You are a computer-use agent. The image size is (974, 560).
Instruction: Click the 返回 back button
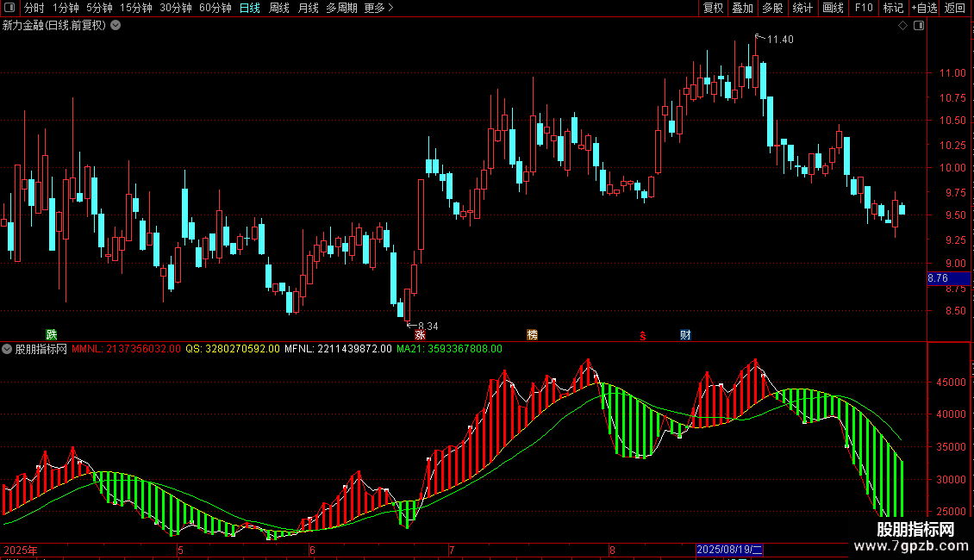point(955,8)
